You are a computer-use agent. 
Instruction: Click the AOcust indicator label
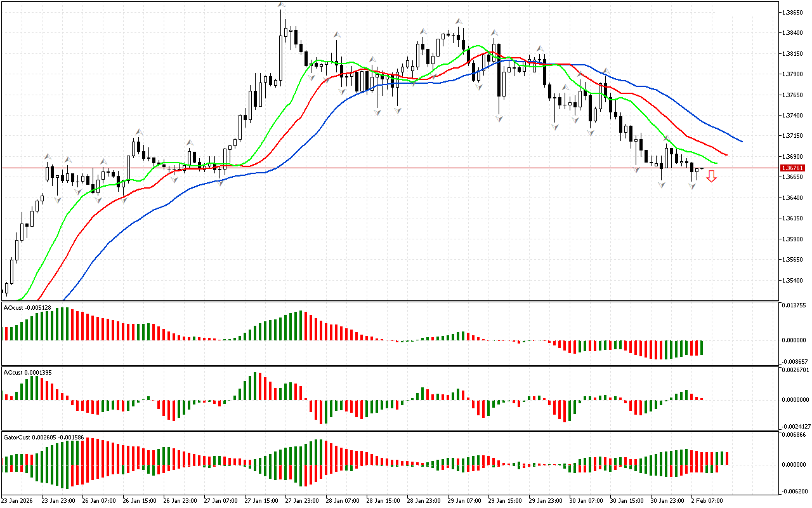coord(27,307)
